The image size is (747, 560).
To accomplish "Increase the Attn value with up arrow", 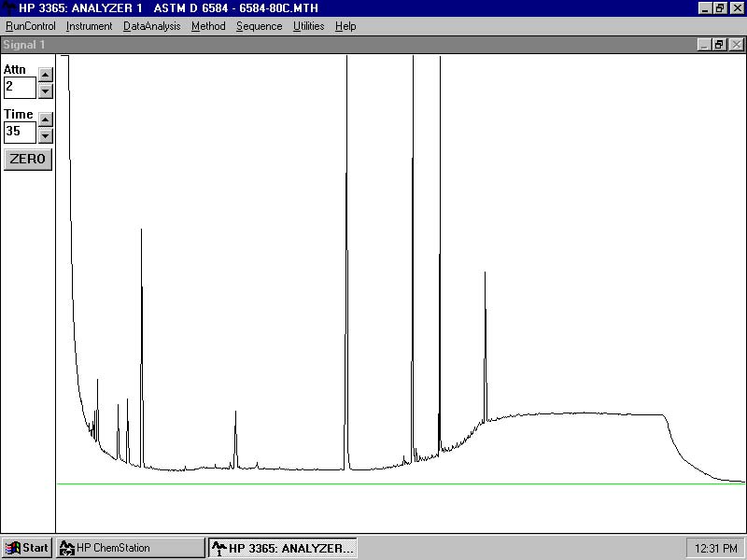I will [45, 75].
